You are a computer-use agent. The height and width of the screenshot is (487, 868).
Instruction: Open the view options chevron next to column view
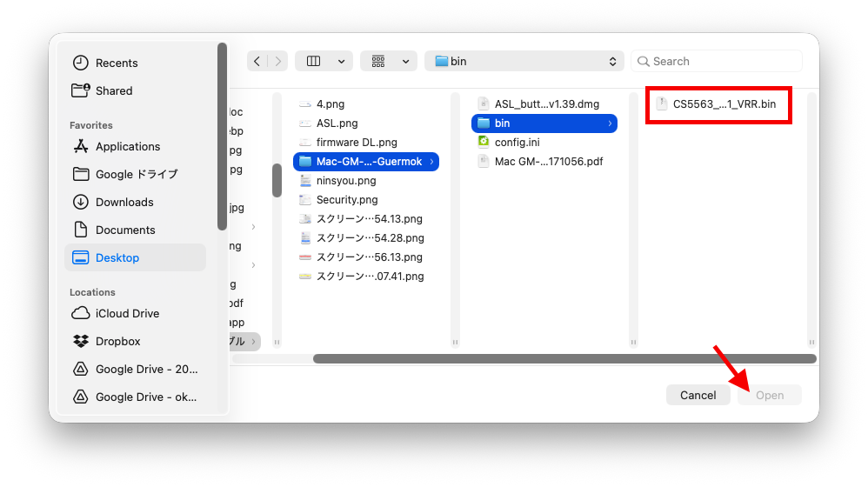(341, 61)
